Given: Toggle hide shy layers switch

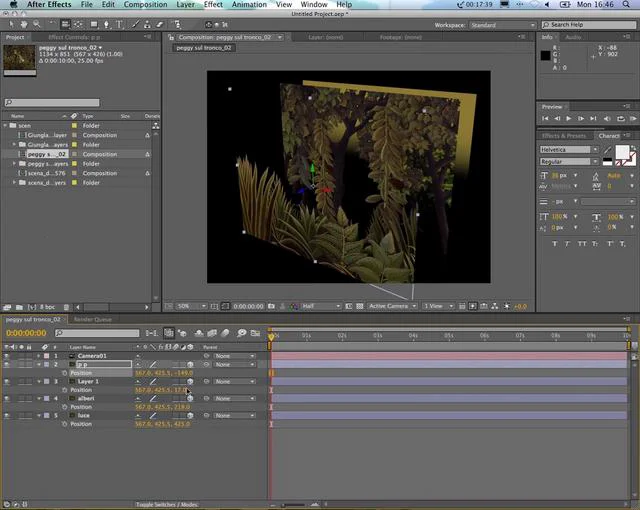Looking at the screenshot, I should tap(199, 333).
